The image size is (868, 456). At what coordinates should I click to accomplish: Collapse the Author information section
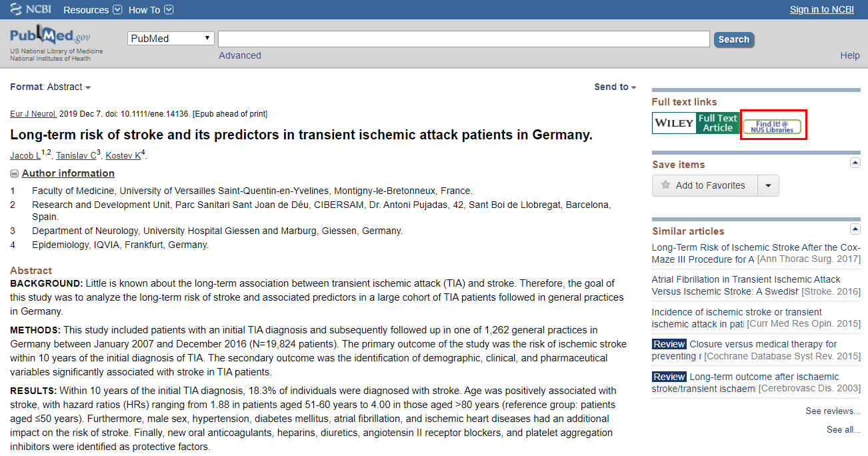click(x=14, y=173)
